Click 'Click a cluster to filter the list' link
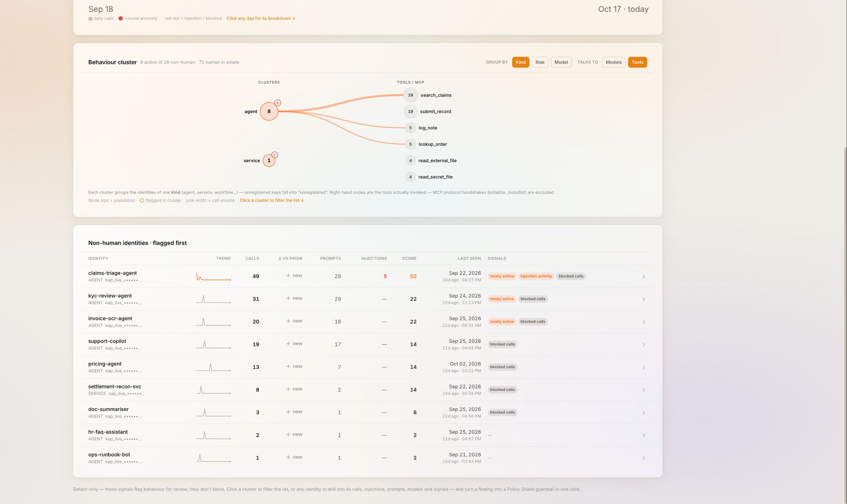This screenshot has width=847, height=504. pos(272,200)
